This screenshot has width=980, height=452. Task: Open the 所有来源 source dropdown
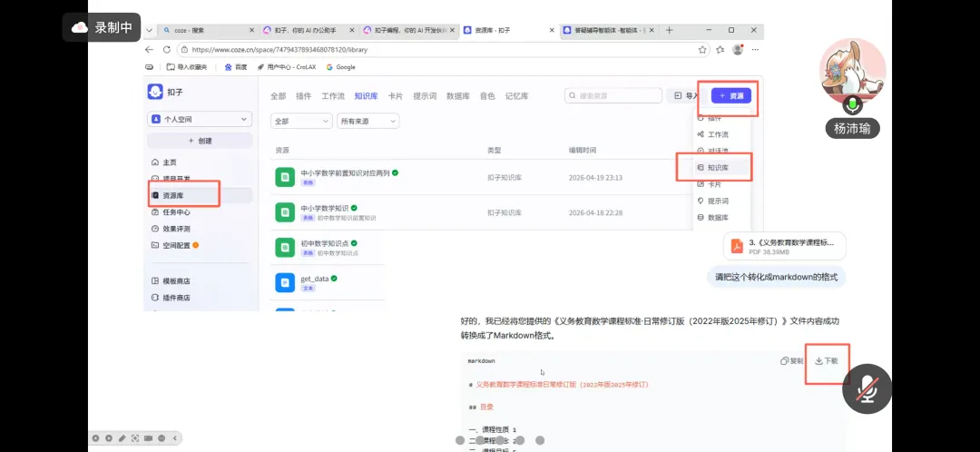pyautogui.click(x=368, y=122)
